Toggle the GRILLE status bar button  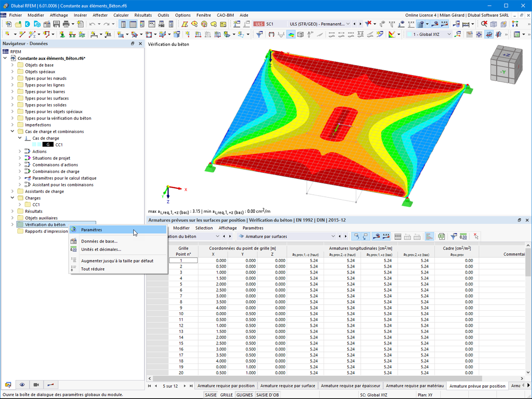point(227,395)
